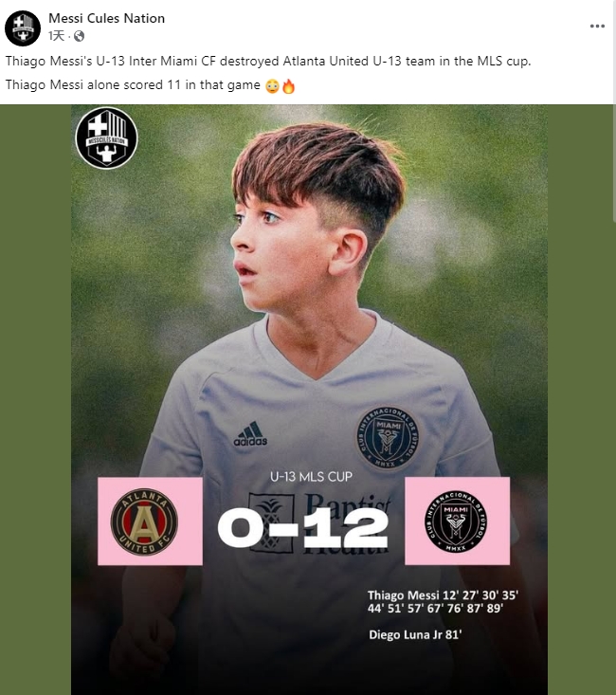Click the Messi Cules Nation profile avatar
616x695 pixels.
tap(23, 27)
